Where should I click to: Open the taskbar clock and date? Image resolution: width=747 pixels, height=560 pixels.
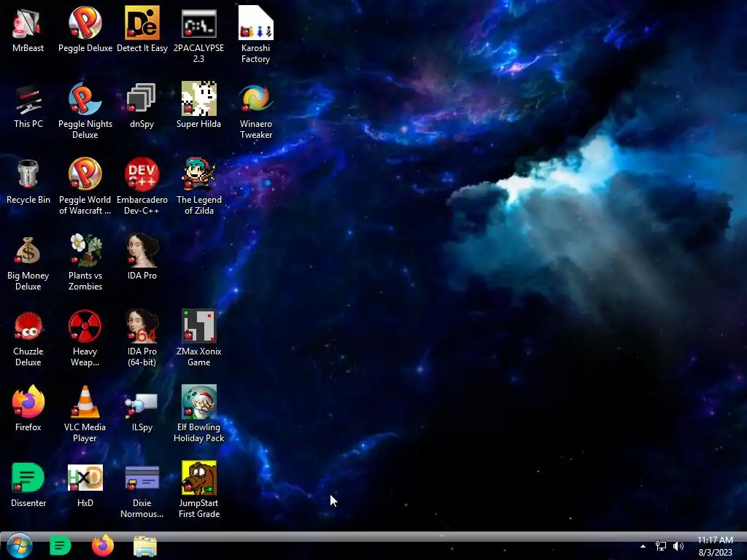pyautogui.click(x=715, y=546)
